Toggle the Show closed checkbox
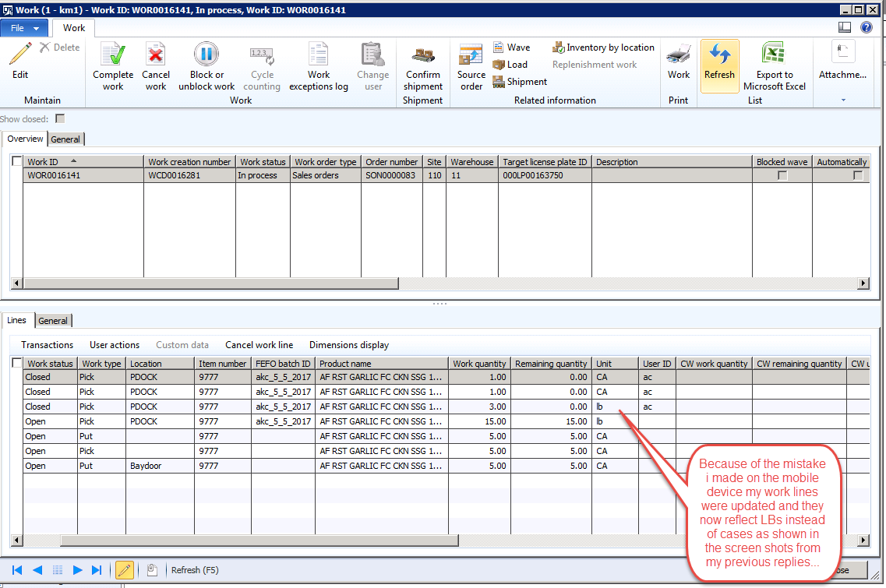 [60, 119]
